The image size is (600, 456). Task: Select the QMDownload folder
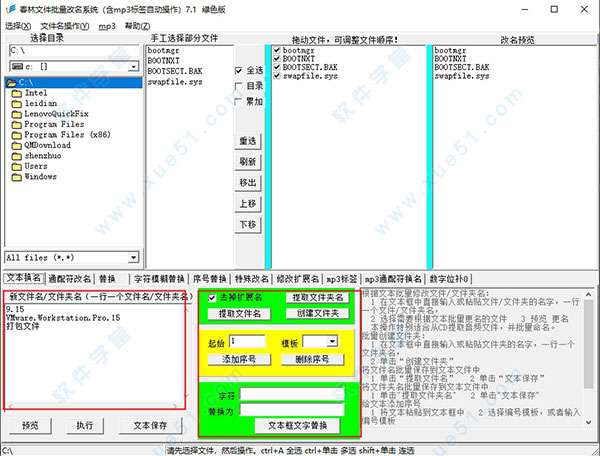click(x=47, y=145)
